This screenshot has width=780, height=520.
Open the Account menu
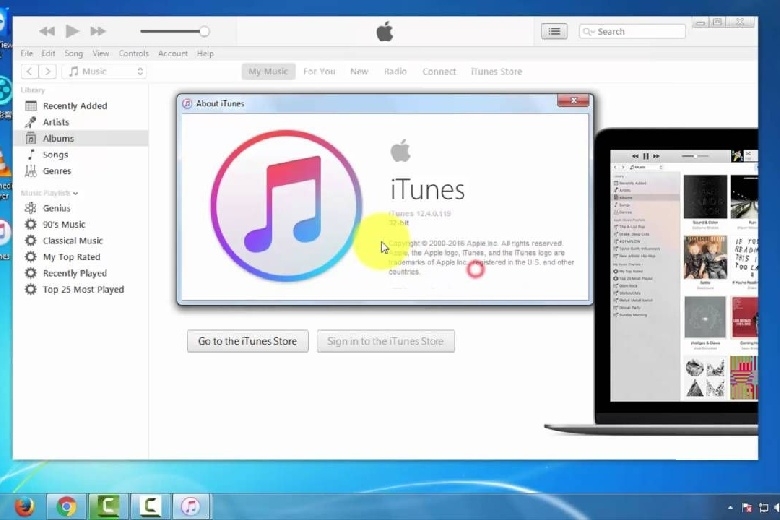point(173,53)
